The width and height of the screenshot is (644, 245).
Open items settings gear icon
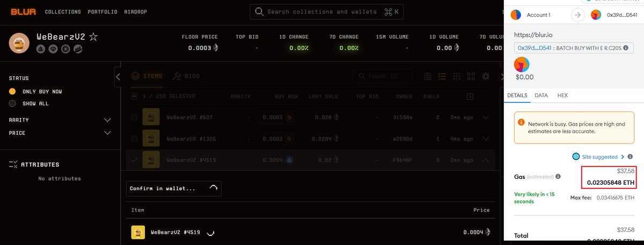[486, 76]
